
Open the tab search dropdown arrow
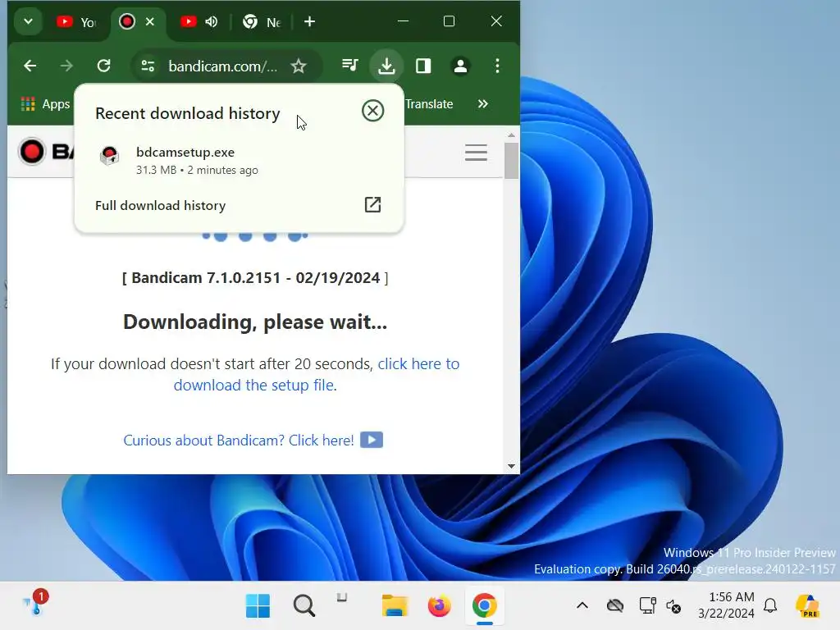[x=29, y=22]
